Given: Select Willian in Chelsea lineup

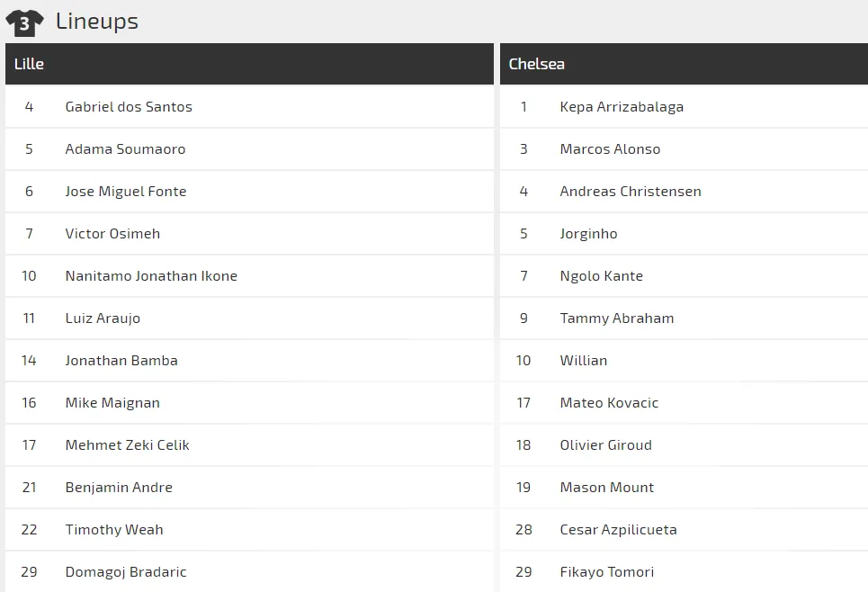Looking at the screenshot, I should click(583, 361).
